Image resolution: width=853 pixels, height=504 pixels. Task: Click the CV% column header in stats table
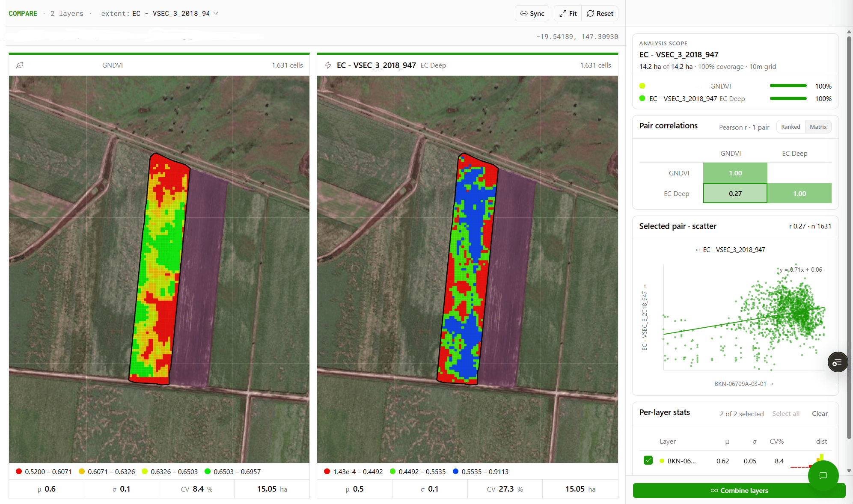click(776, 441)
